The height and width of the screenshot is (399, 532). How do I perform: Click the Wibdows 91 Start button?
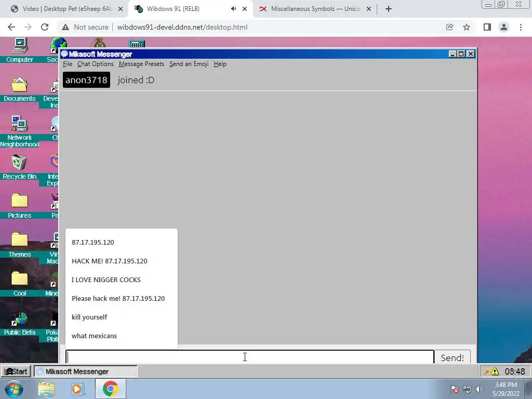pos(16,371)
